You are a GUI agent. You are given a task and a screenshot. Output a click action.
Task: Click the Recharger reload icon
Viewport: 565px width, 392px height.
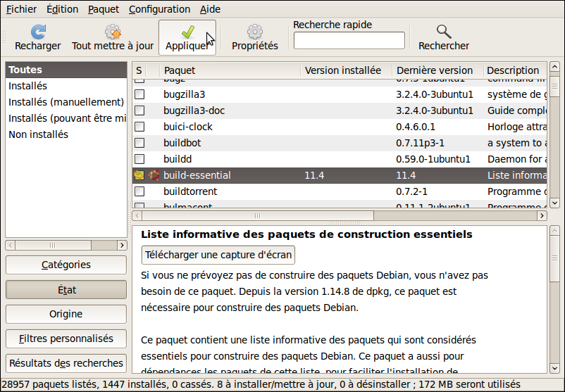[38, 32]
